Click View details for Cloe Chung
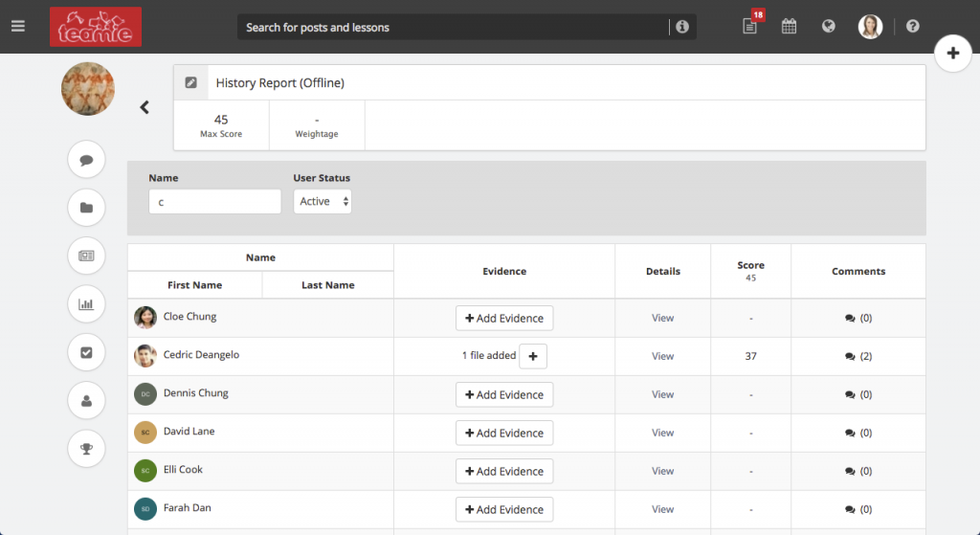 (x=662, y=318)
